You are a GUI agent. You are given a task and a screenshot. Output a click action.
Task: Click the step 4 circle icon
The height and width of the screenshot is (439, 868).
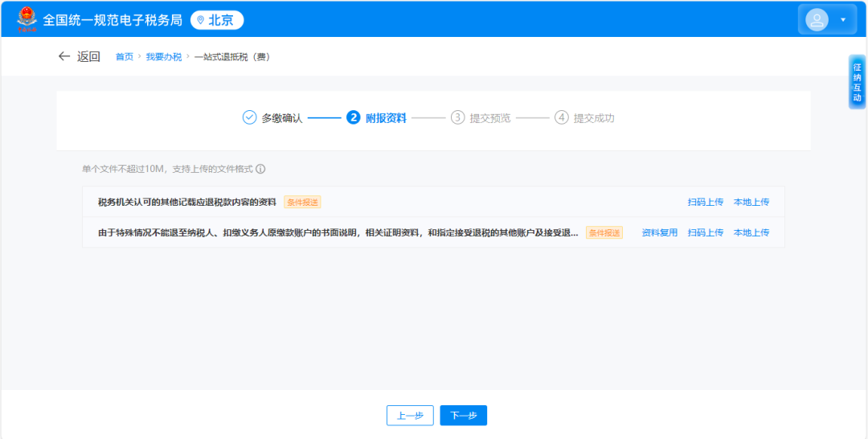561,117
